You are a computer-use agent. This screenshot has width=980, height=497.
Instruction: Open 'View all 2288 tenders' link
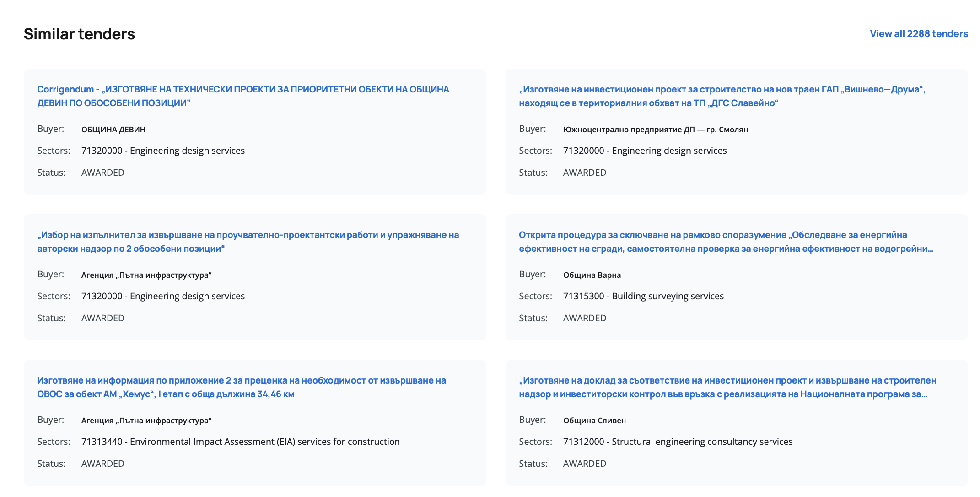(x=918, y=34)
